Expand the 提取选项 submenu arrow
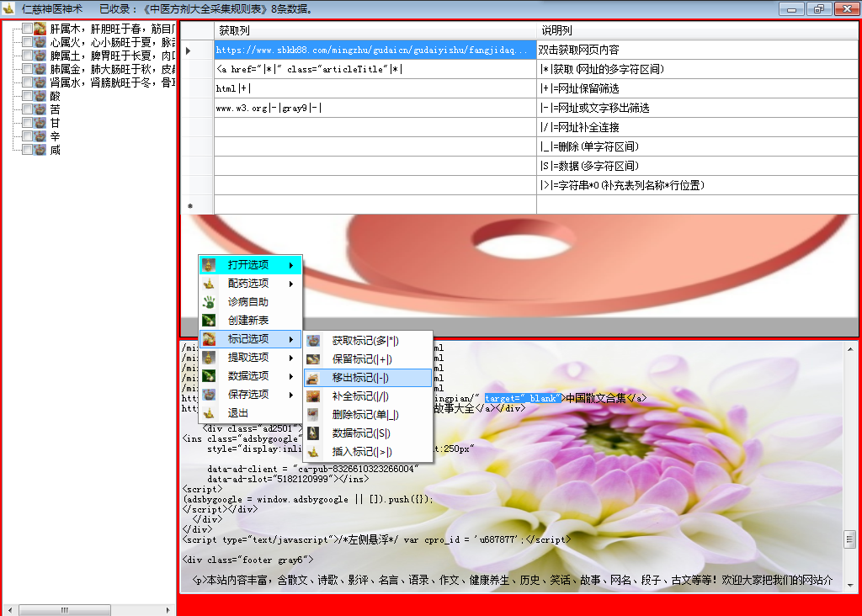Image resolution: width=862 pixels, height=616 pixels. coord(291,358)
